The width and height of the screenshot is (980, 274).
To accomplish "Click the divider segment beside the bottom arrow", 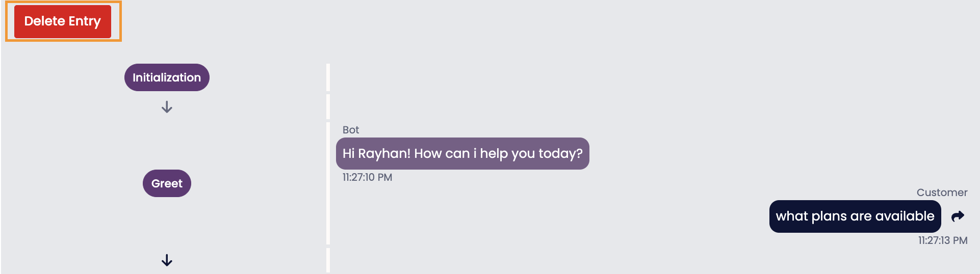I will [x=328, y=260].
